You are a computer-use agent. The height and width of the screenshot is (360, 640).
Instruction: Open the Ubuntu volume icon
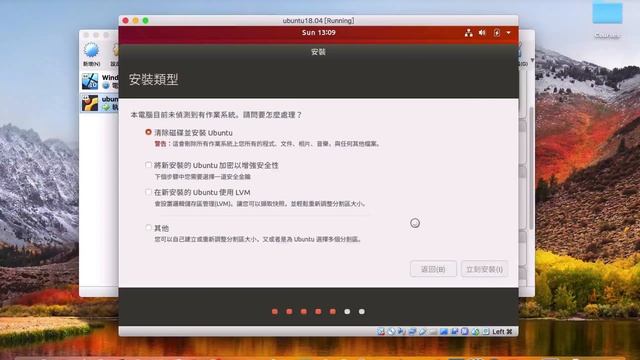click(482, 33)
